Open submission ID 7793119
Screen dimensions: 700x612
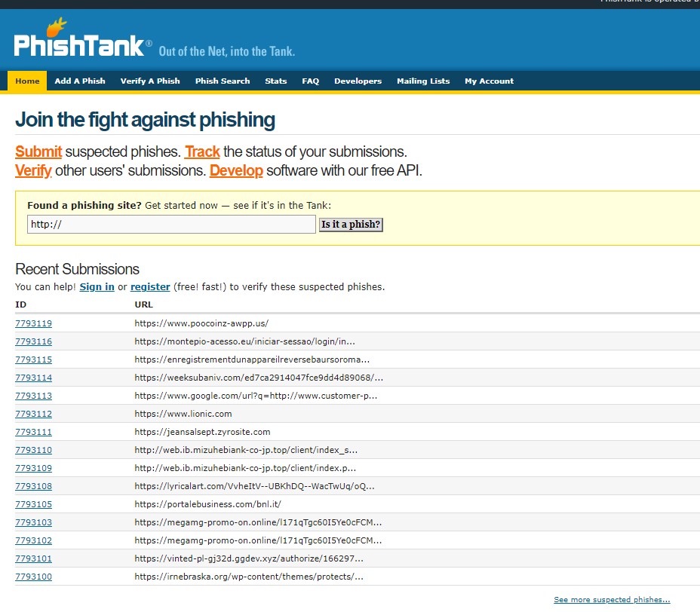tap(33, 323)
